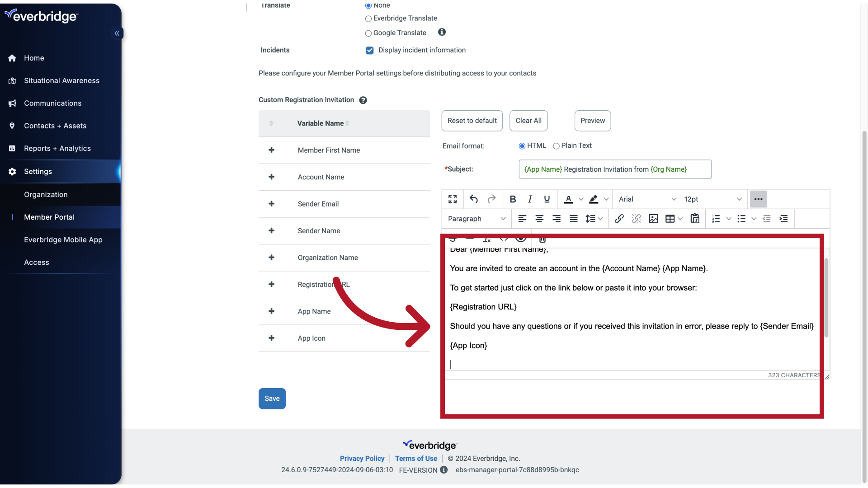The width and height of the screenshot is (868, 488).
Task: Click the subject input field
Action: pos(615,169)
